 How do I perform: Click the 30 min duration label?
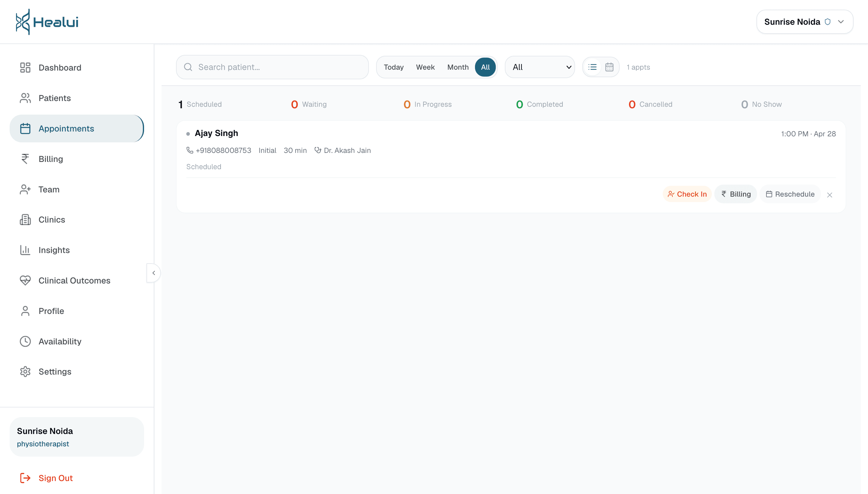click(x=295, y=150)
